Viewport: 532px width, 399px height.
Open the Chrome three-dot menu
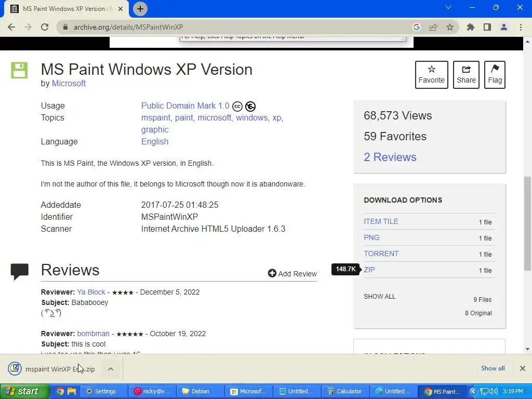pos(521,27)
